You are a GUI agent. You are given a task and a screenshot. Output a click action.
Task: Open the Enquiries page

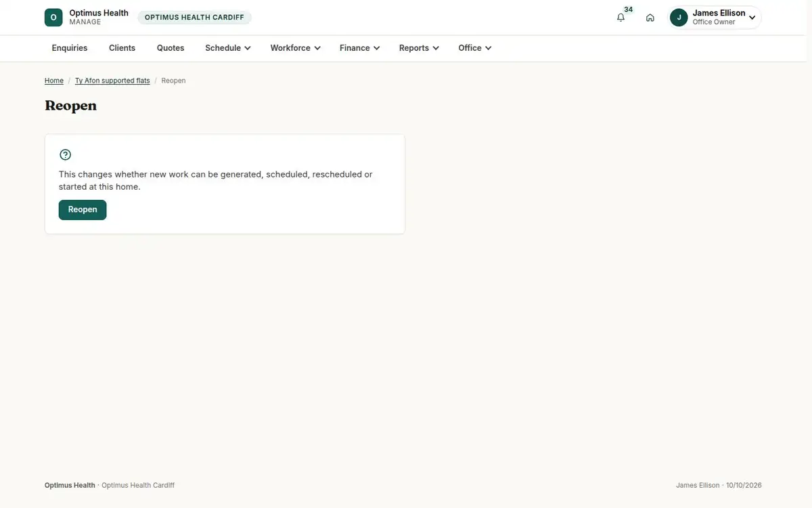(70, 48)
